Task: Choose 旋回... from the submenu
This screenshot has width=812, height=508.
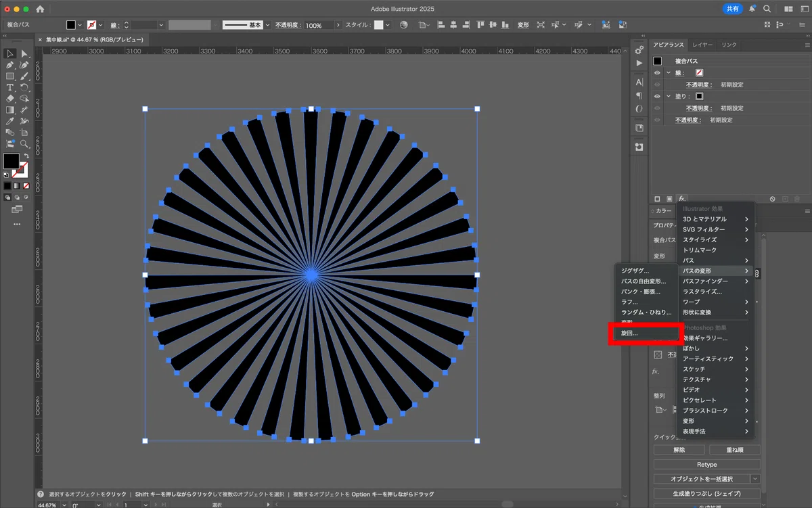Action: click(x=645, y=333)
